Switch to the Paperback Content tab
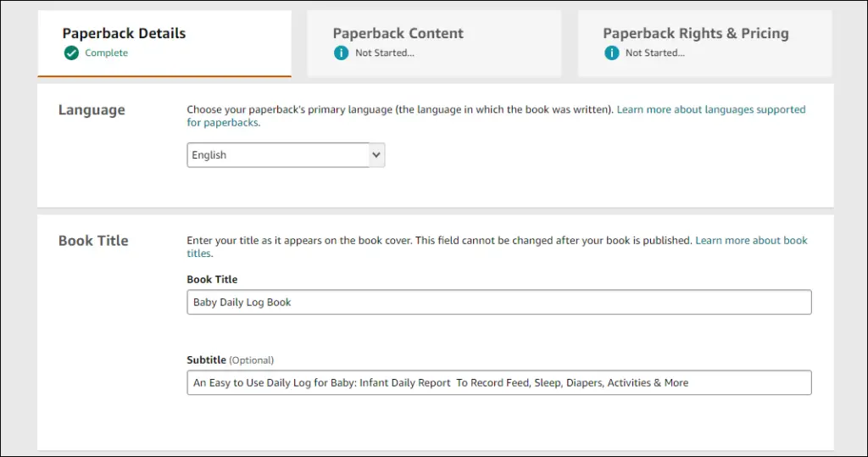The width and height of the screenshot is (868, 457). point(435,43)
